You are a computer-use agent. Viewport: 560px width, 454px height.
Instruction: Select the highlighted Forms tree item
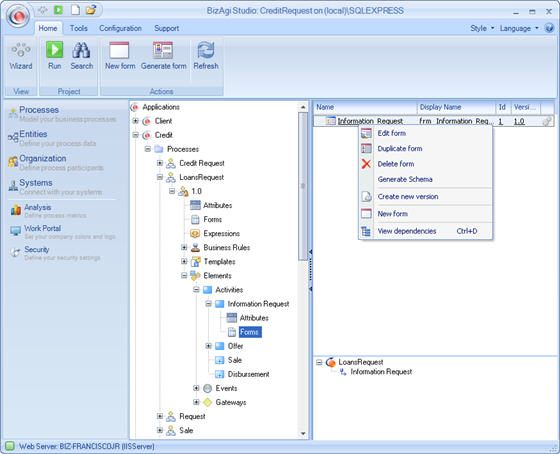249,332
